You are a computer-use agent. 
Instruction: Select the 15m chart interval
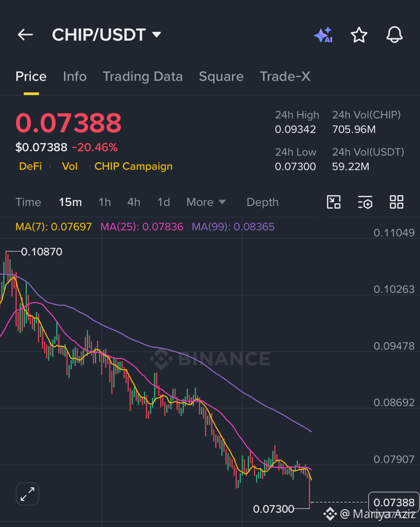[x=70, y=202]
